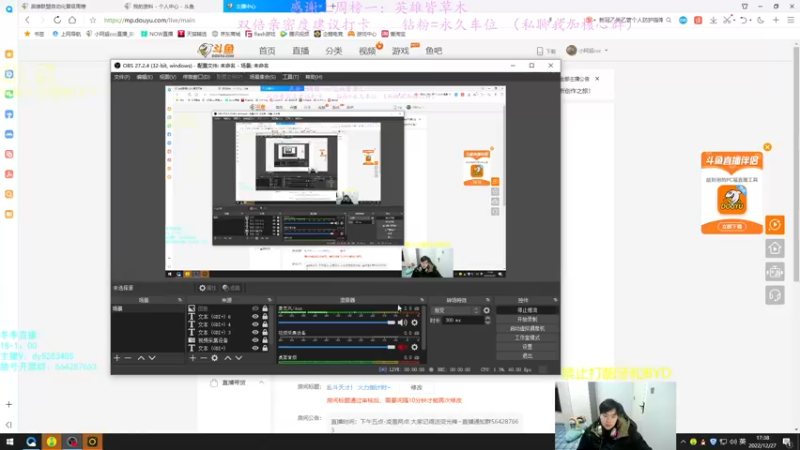Reload the browser page
The width and height of the screenshot is (800, 450).
coord(57,20)
